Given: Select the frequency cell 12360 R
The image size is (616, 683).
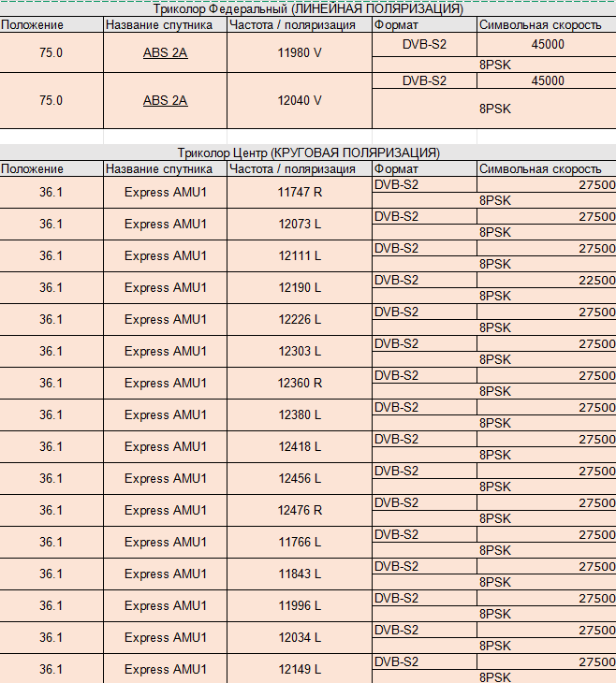Looking at the screenshot, I should tap(300, 383).
